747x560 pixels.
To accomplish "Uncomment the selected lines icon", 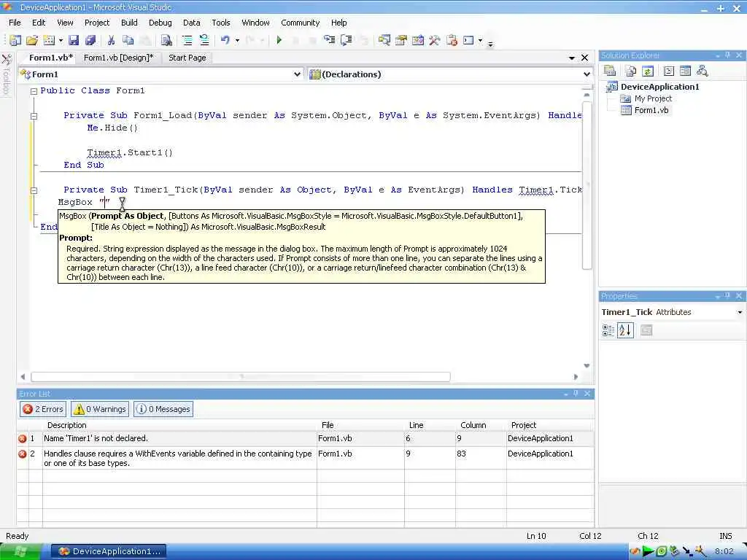I will [x=204, y=41].
